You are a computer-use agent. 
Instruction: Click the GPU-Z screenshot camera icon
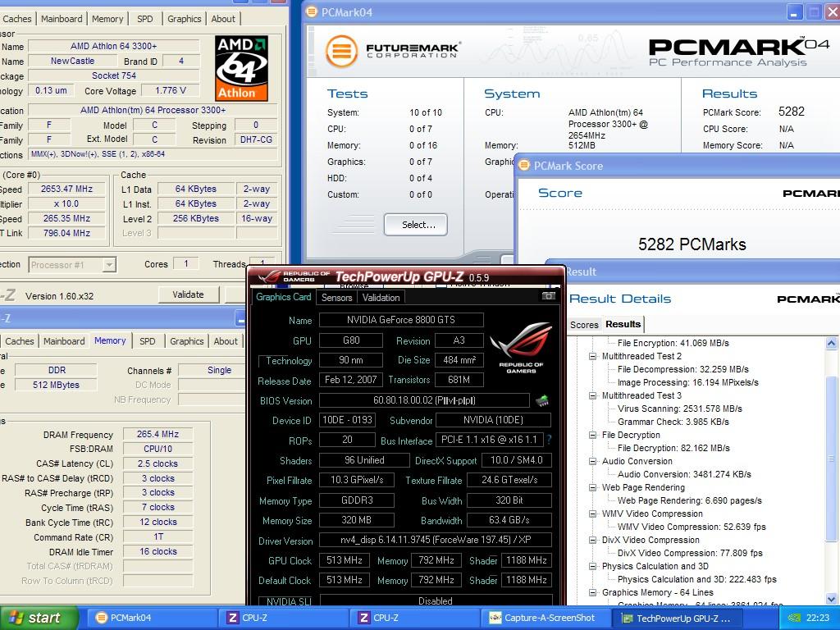[x=548, y=295]
